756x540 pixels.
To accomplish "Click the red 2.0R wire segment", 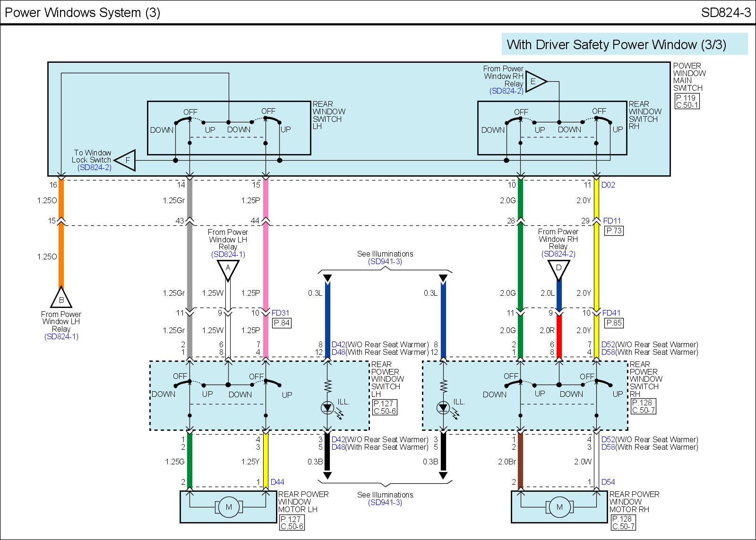I will (x=558, y=335).
